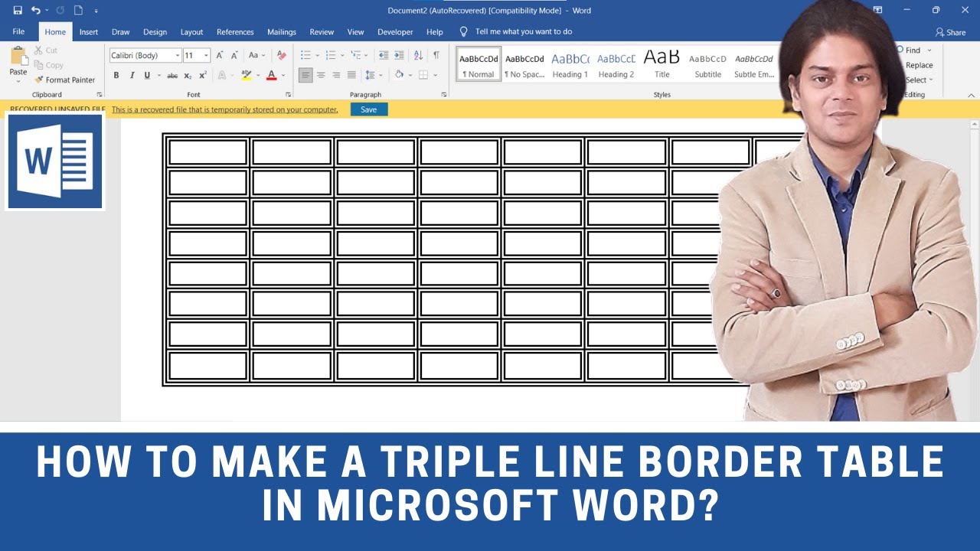Switch to the Layout tab

click(191, 32)
